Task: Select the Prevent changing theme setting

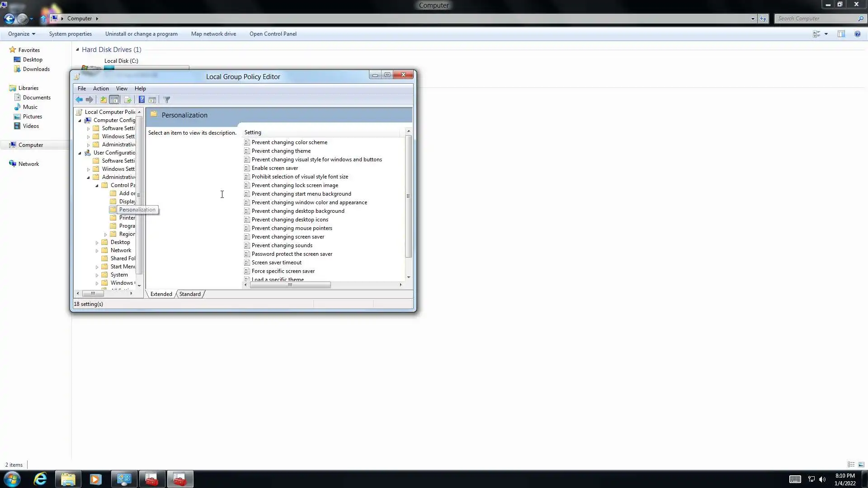Action: pyautogui.click(x=281, y=151)
